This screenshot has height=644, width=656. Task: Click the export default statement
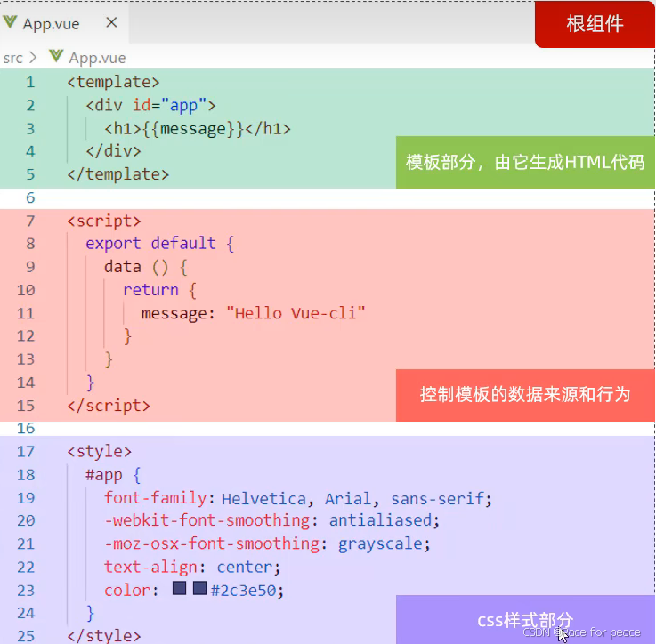point(160,244)
